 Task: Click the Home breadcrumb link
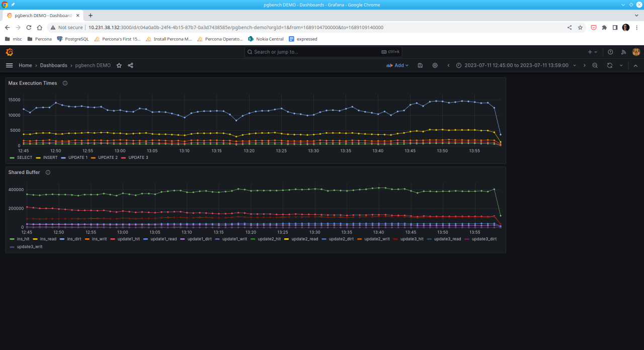(x=25, y=65)
